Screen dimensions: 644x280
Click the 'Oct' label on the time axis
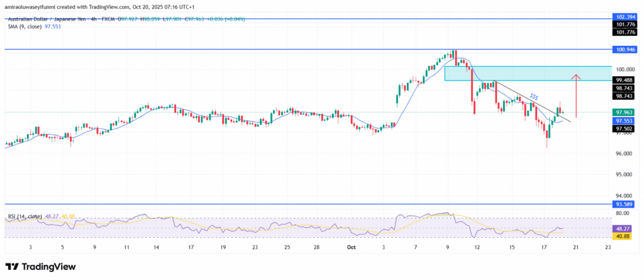351,247
